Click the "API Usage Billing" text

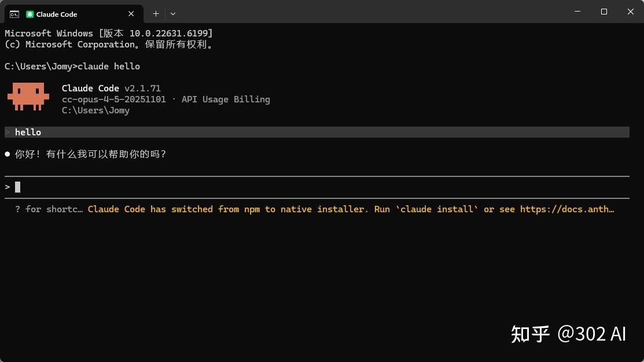click(226, 99)
